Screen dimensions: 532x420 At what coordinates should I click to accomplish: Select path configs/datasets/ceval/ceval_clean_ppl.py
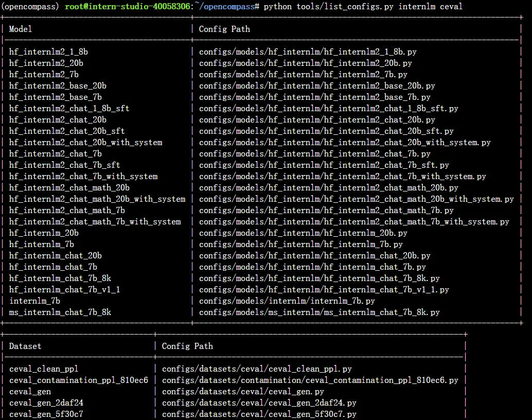(x=257, y=369)
